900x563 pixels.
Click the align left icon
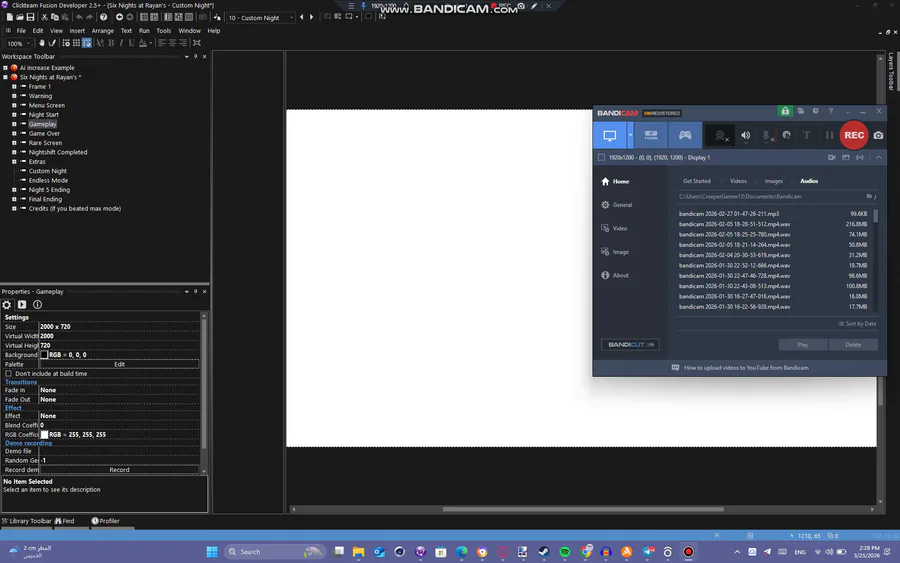162,43
